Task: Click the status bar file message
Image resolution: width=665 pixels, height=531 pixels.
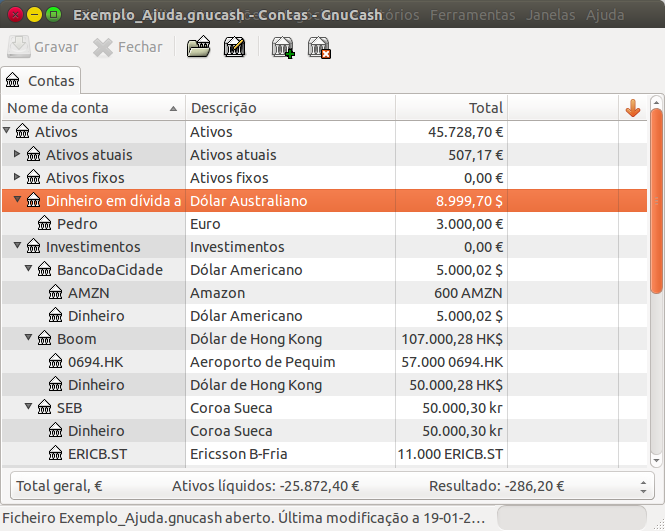Action: [x=244, y=518]
